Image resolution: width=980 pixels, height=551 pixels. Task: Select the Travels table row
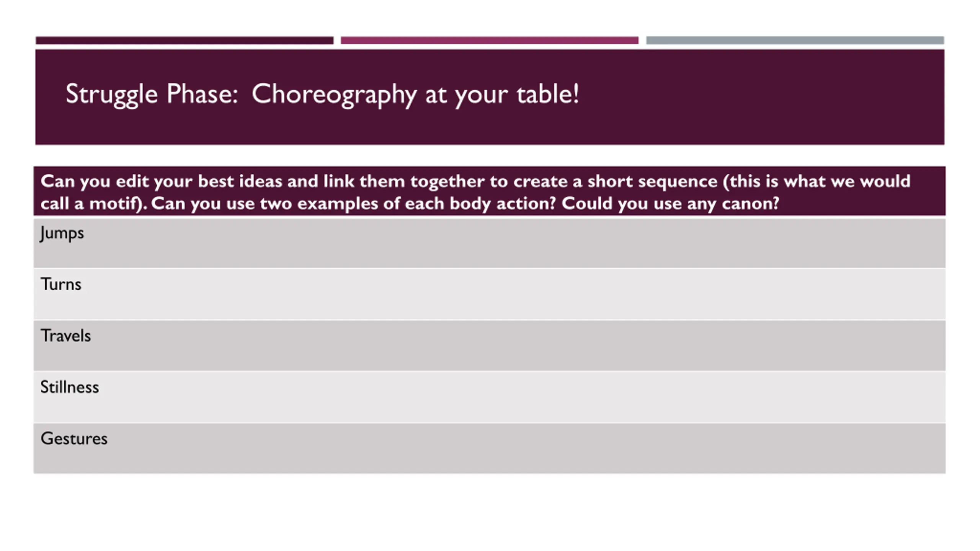(x=490, y=346)
